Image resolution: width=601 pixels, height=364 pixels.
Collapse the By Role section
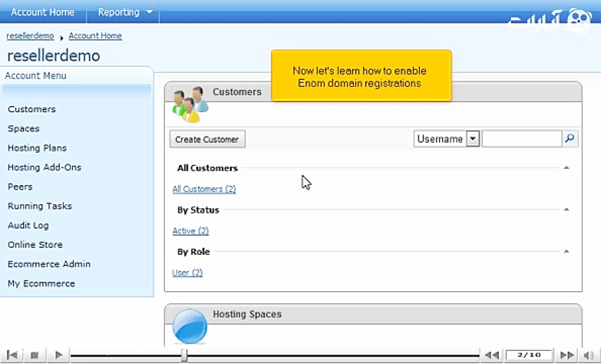(566, 252)
